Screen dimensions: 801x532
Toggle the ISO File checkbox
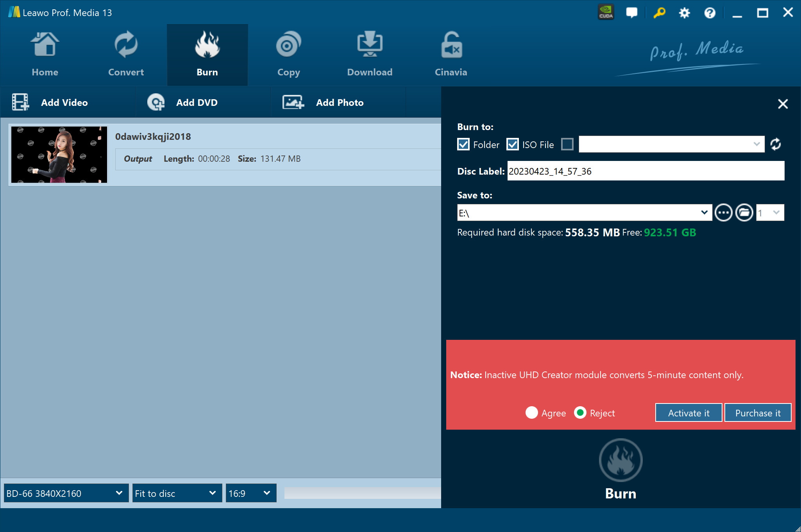513,145
